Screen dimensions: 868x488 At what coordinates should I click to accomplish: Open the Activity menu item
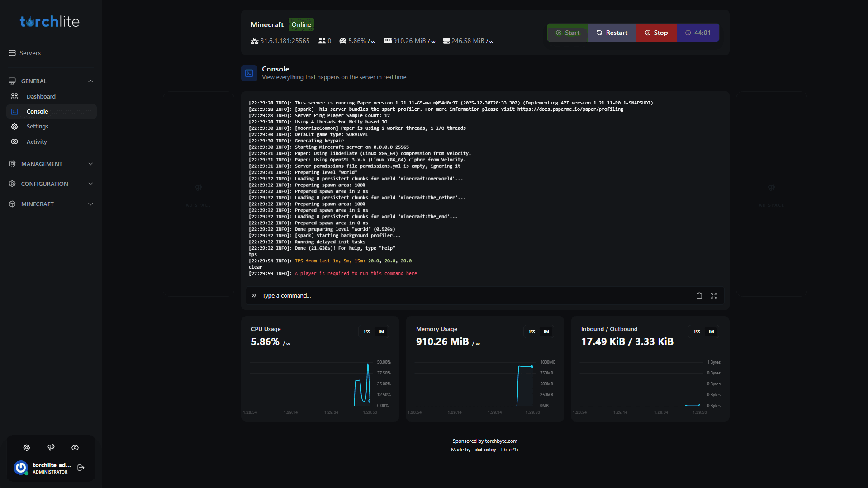(x=51, y=142)
